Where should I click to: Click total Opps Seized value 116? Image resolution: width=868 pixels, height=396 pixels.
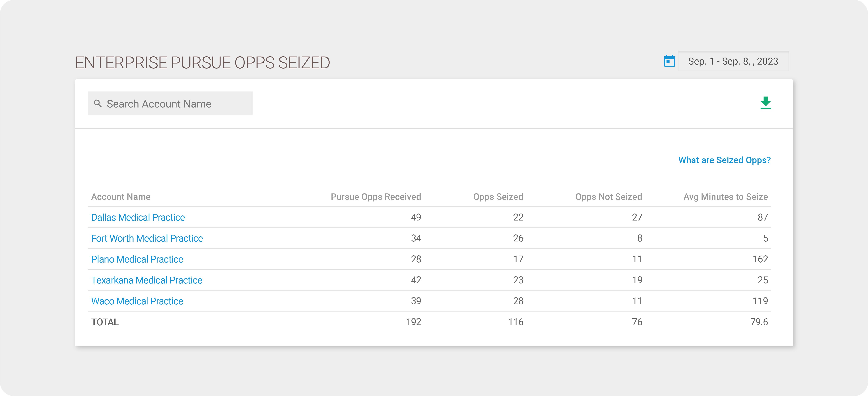[516, 322]
